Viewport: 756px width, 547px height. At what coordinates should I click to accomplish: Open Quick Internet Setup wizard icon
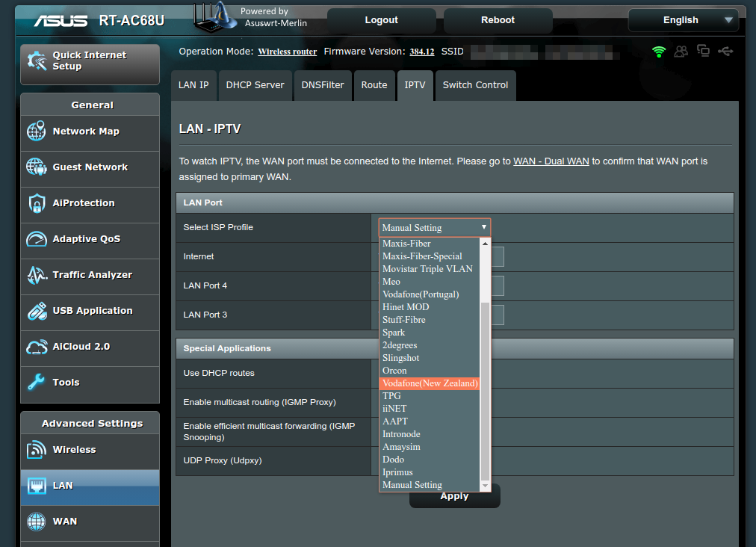(37, 61)
